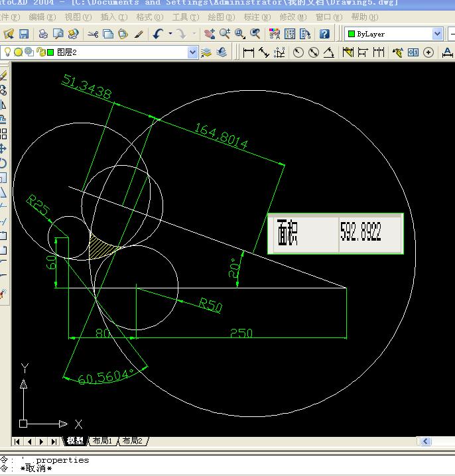Switch to the 布局1 layout tab

pyautogui.click(x=102, y=441)
